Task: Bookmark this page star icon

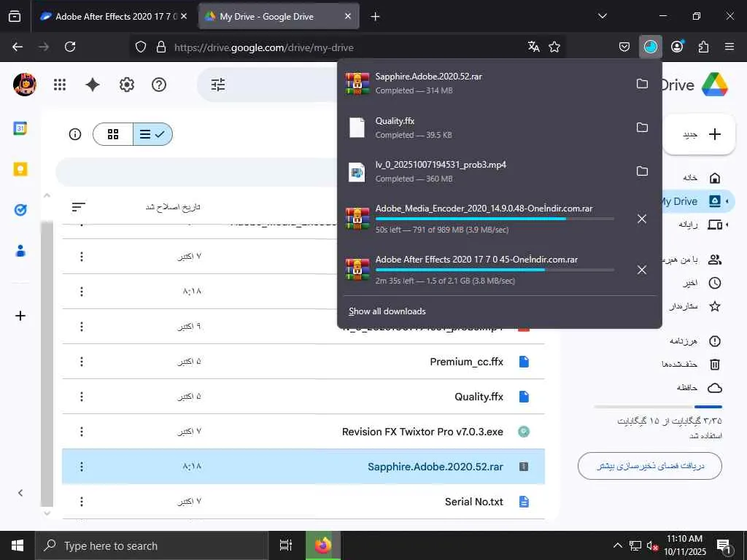Action: 554,47
